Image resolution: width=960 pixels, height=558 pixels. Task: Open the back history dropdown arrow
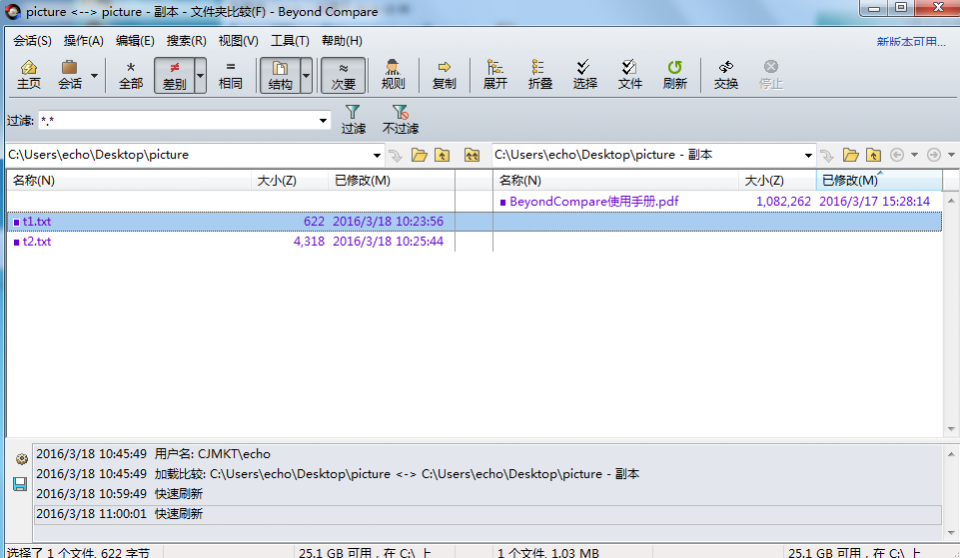915,155
